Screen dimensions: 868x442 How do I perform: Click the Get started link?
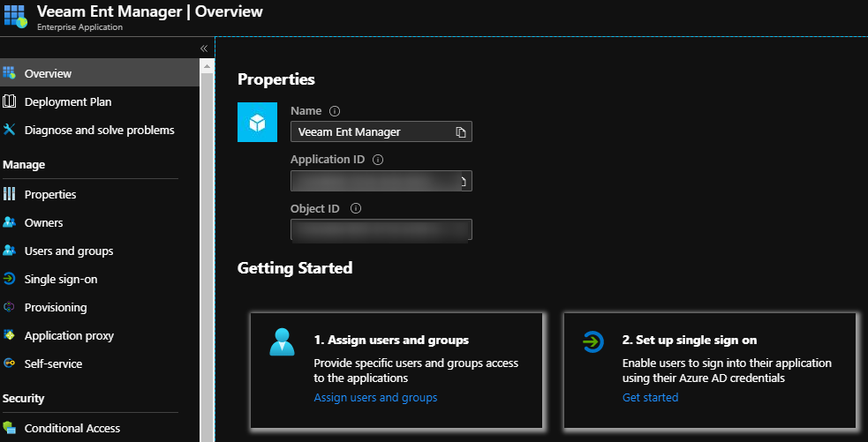coord(650,397)
